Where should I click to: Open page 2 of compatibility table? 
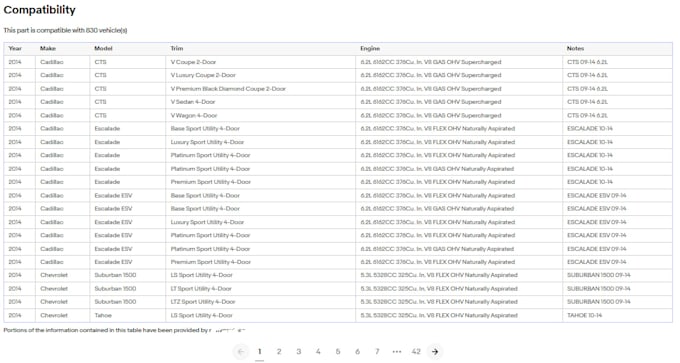[x=279, y=351]
